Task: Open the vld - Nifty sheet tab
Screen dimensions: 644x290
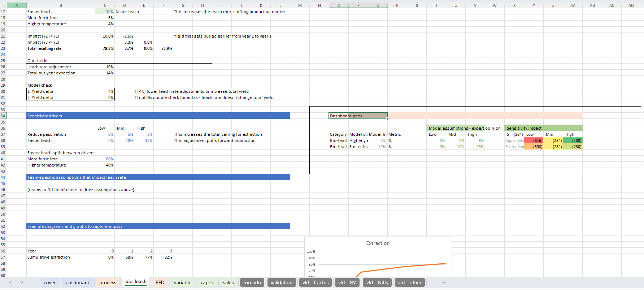Action: [x=377, y=282]
